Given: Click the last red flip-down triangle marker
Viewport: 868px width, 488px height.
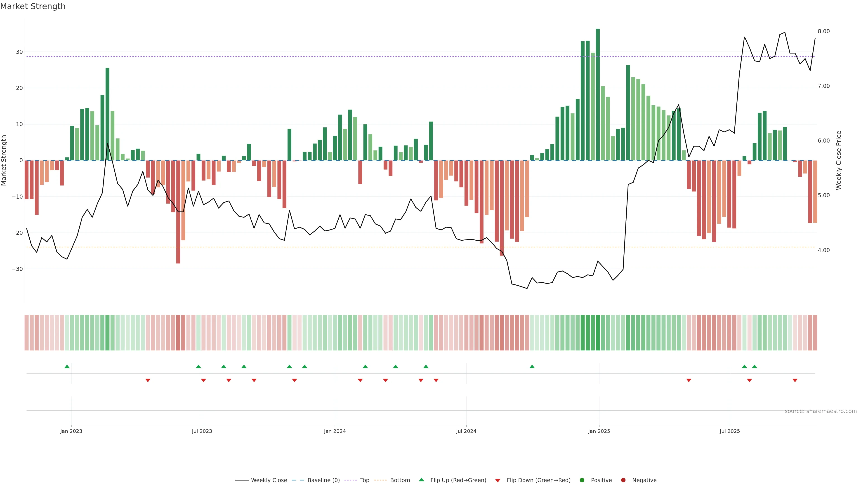Looking at the screenshot, I should point(795,380).
